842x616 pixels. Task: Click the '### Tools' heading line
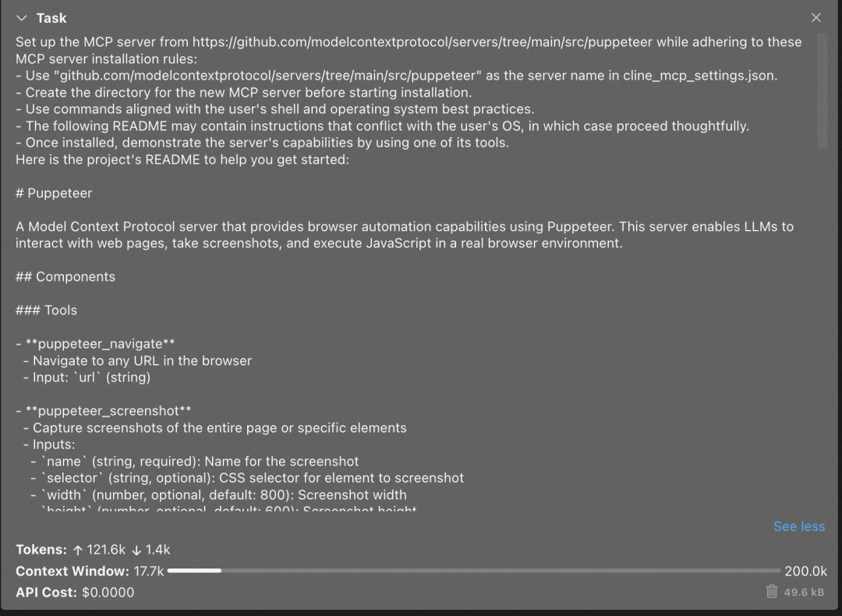[46, 310]
